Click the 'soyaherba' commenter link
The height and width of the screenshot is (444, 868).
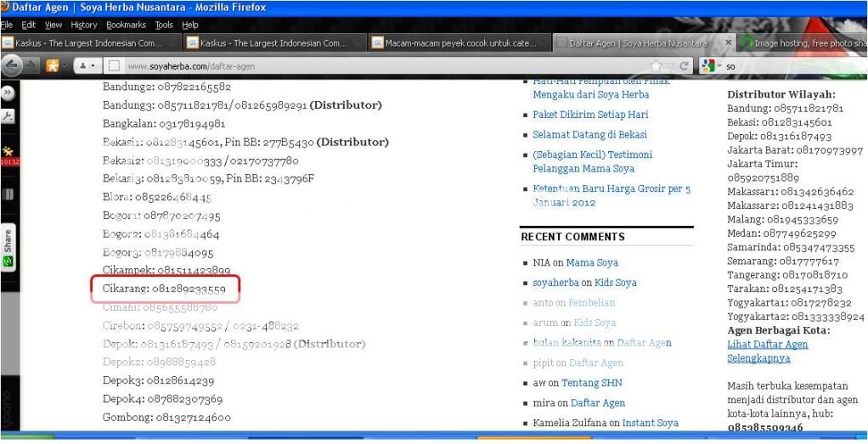click(555, 283)
